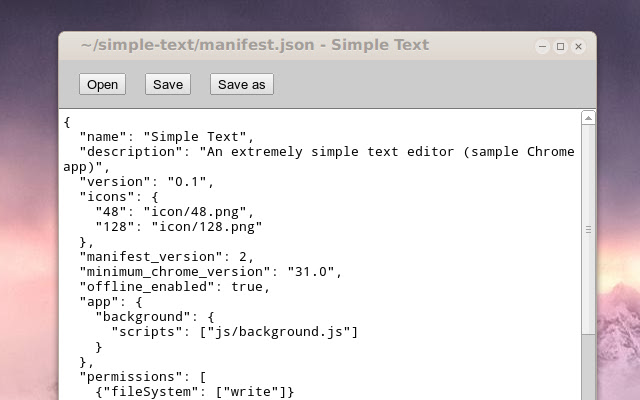Click the Open button
This screenshot has width=640, height=400.
[x=102, y=84]
